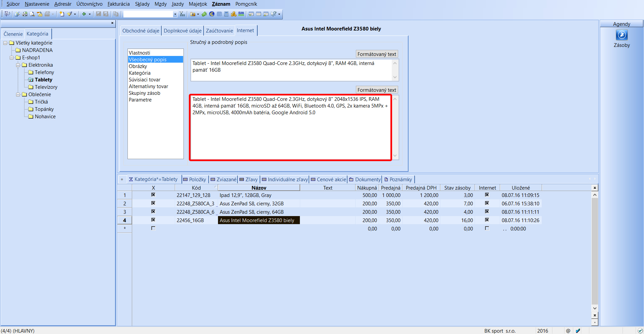Click the copy record icon beside save icons

116,14
